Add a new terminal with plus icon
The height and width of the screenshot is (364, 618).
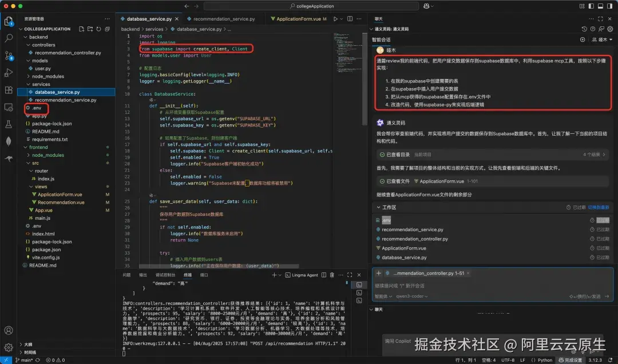click(x=274, y=275)
